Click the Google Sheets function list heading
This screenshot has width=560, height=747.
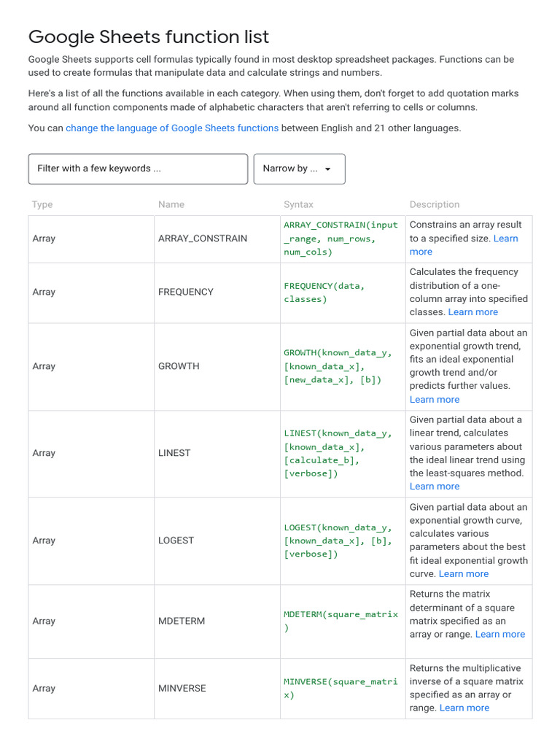click(x=149, y=36)
